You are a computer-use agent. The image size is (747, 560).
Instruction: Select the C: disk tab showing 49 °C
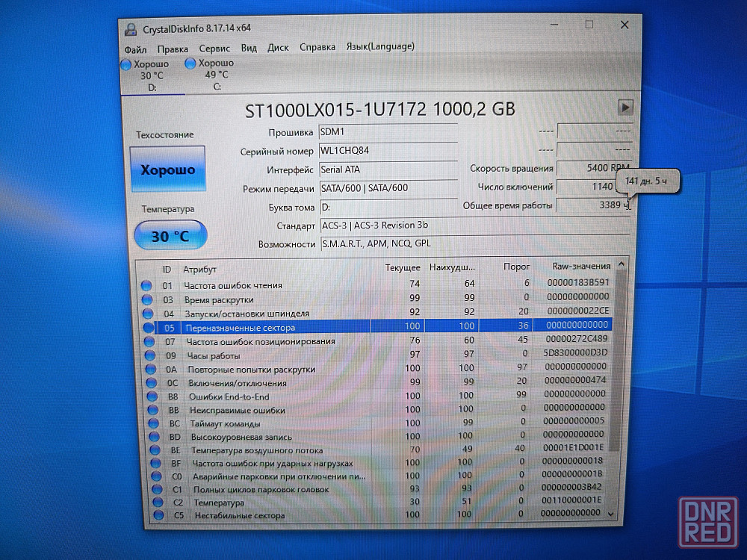214,75
